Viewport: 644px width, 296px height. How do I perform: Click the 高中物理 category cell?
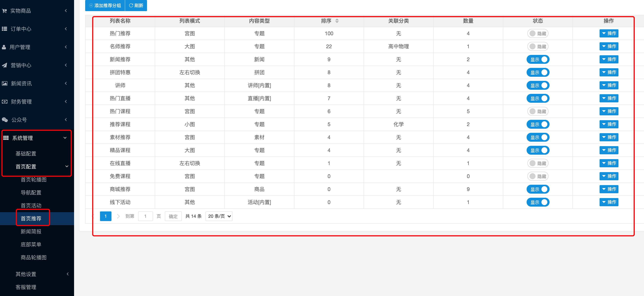pyautogui.click(x=398, y=46)
